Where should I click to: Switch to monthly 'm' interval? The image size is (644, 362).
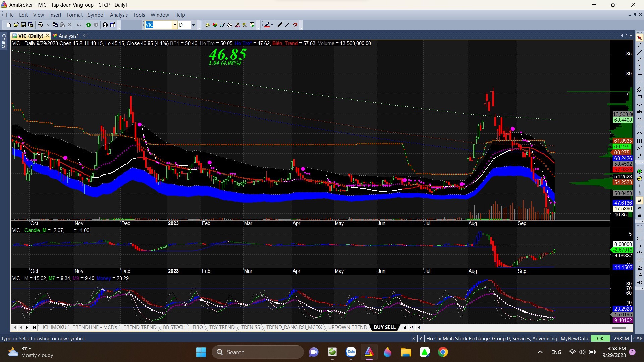[640, 215]
